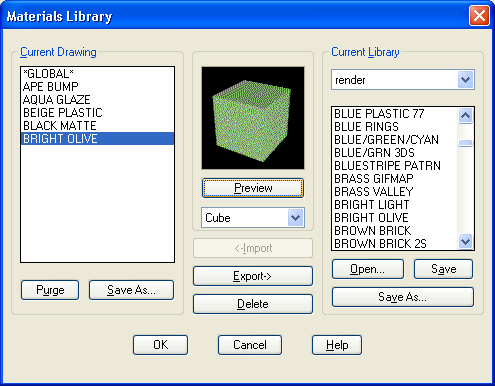Select APE BUMP material
Screen dimensions: 495x386
tap(97, 86)
